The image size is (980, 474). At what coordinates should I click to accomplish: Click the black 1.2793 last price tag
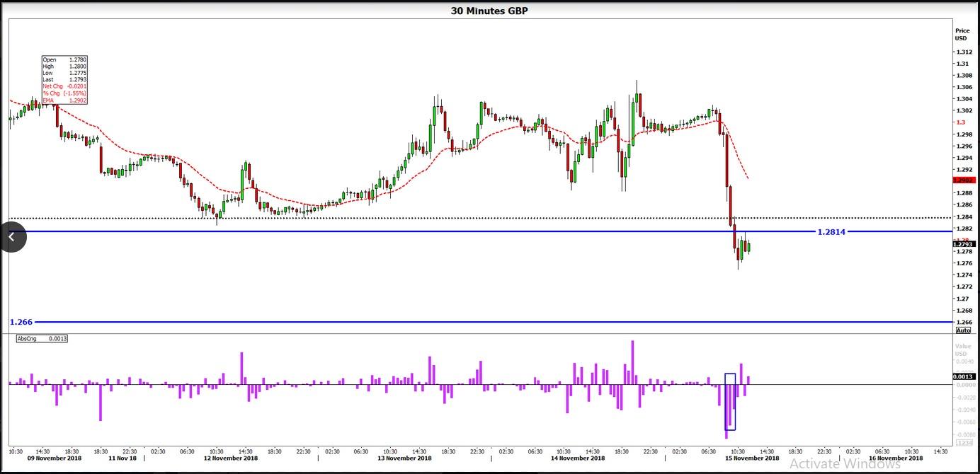pyautogui.click(x=964, y=245)
